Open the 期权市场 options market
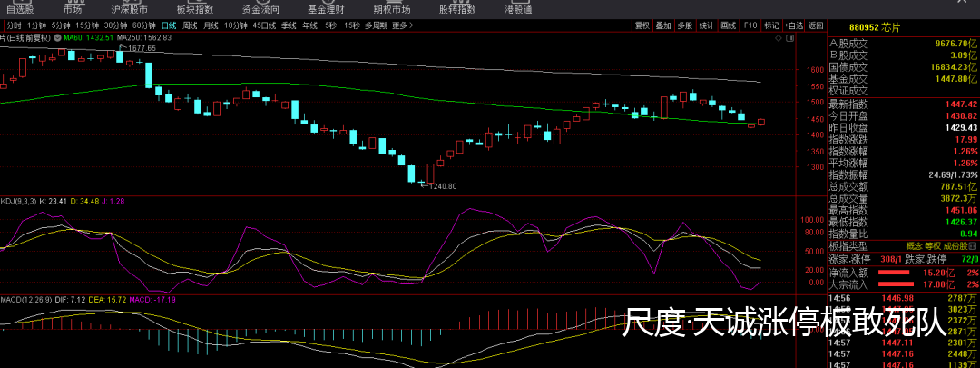This screenshot has width=980, height=368. click(x=391, y=7)
